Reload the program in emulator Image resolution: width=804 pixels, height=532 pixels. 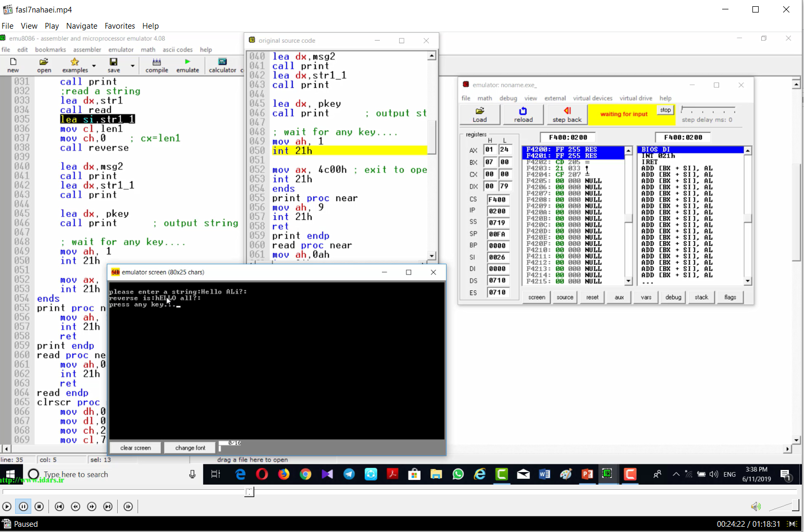523,115
